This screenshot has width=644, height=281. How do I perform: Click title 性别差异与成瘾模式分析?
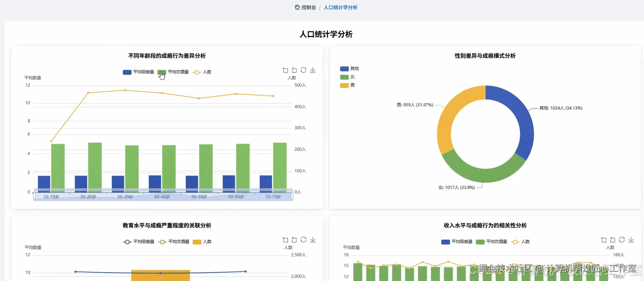[x=485, y=56]
